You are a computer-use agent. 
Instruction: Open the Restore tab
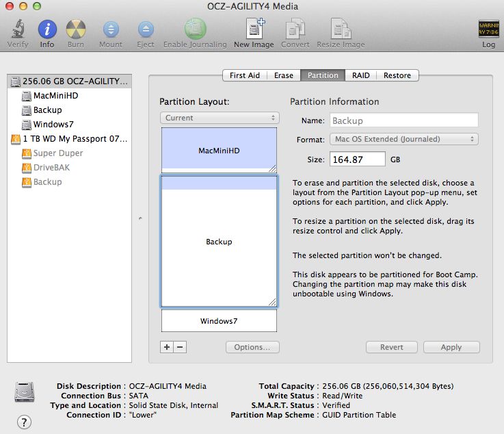pyautogui.click(x=397, y=75)
